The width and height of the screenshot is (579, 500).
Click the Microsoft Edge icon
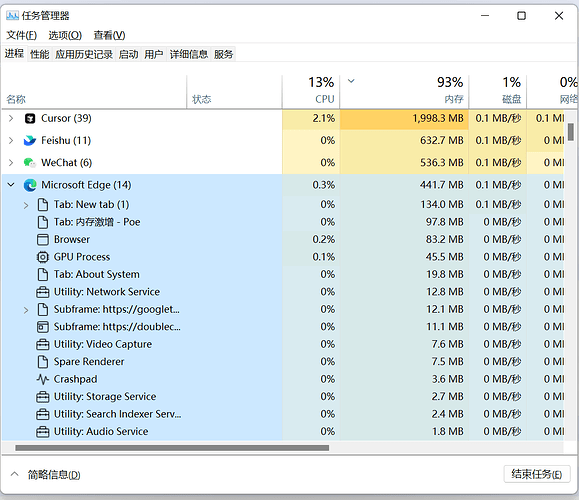click(30, 185)
